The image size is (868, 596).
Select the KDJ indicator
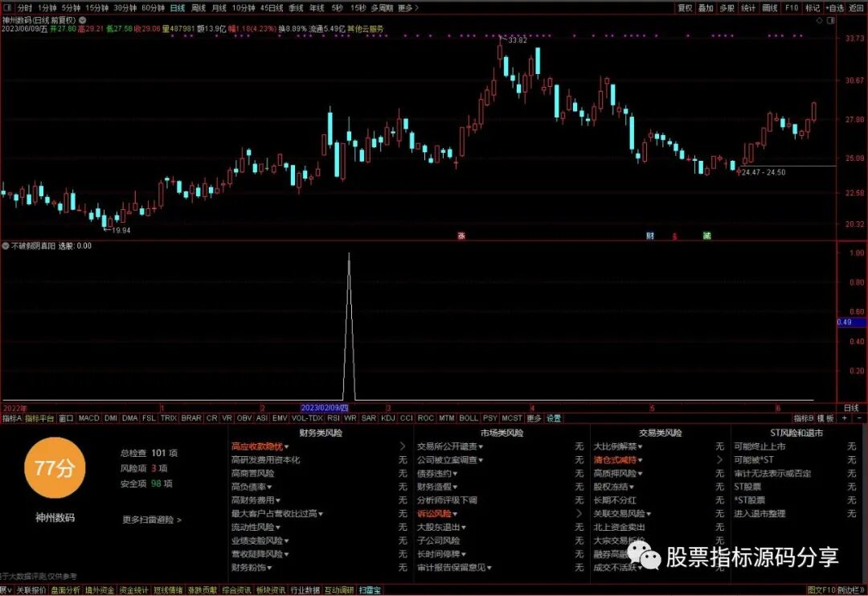(387, 418)
